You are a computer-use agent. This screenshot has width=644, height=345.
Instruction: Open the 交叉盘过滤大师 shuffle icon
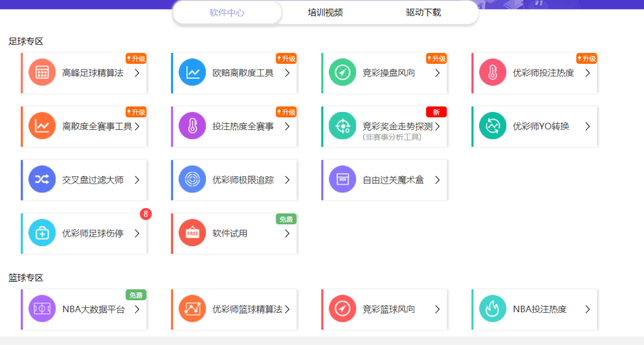(42, 180)
